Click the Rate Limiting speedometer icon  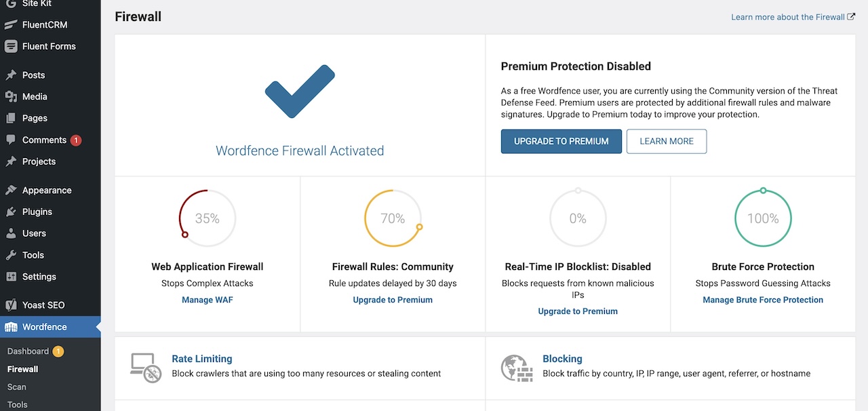click(x=145, y=367)
